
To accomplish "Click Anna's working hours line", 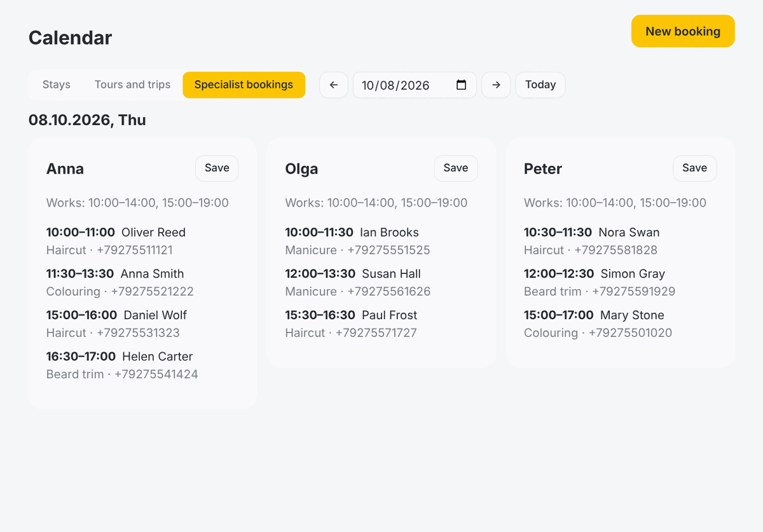I will (137, 203).
